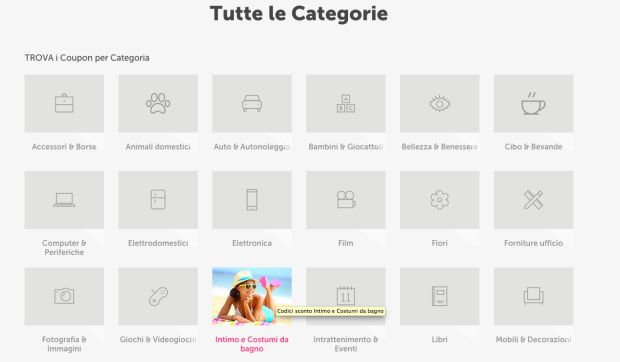Select the paw print Animali domestici icon

click(x=158, y=104)
